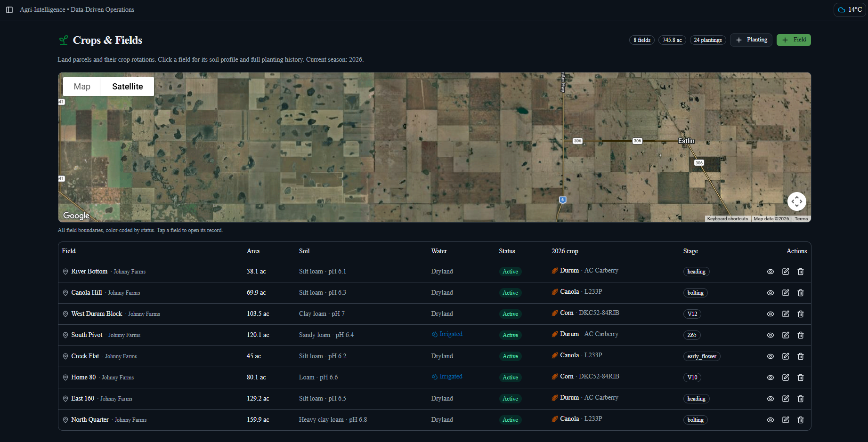Click the Heavy clay loam soil cell

333,420
